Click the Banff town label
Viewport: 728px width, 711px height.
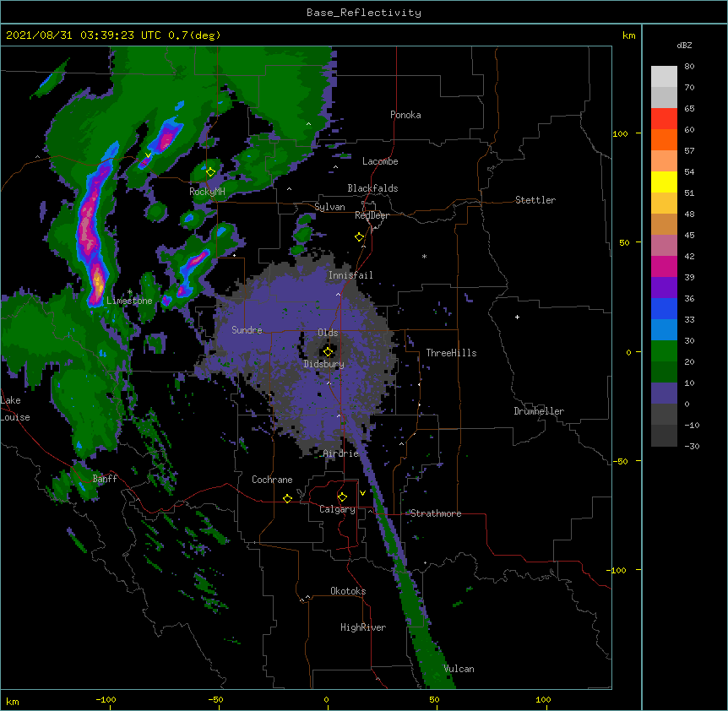(x=105, y=479)
